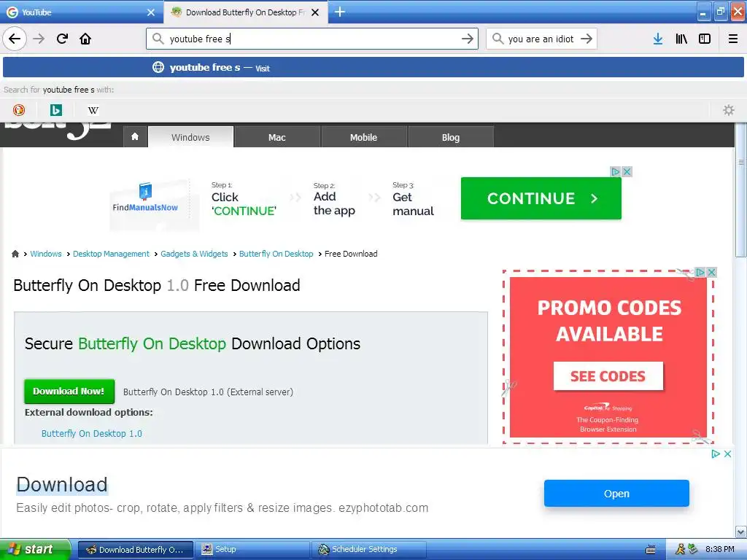Image resolution: width=747 pixels, height=560 pixels.
Task: Click the blue Open button
Action: tap(616, 494)
